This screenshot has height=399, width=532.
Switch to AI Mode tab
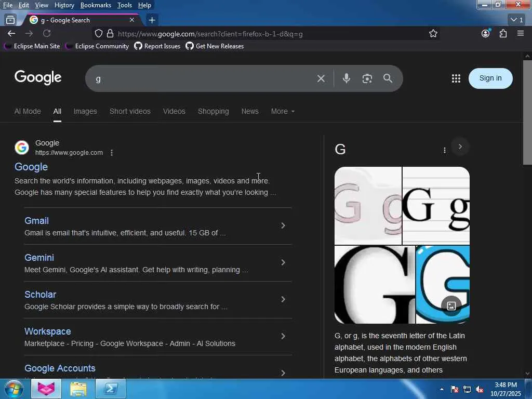click(28, 111)
